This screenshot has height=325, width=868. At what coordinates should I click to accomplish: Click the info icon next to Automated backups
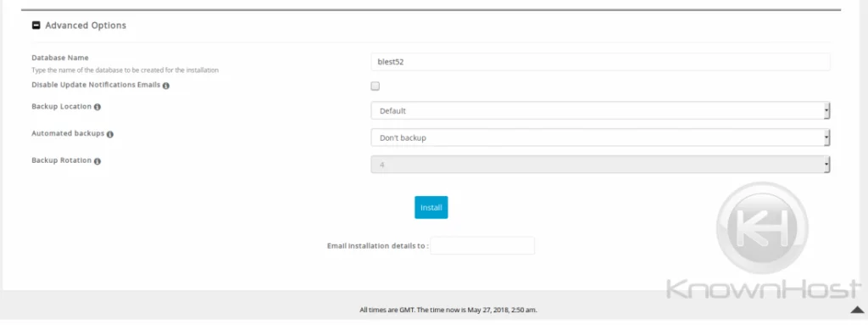click(x=110, y=134)
